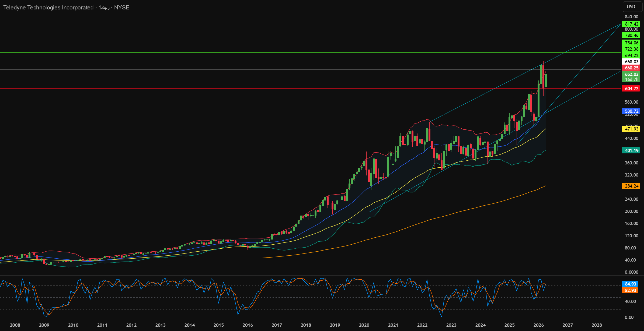This screenshot has height=331, width=644.
Task: Click the 2026 year marker on time axis
Action: tap(539, 325)
